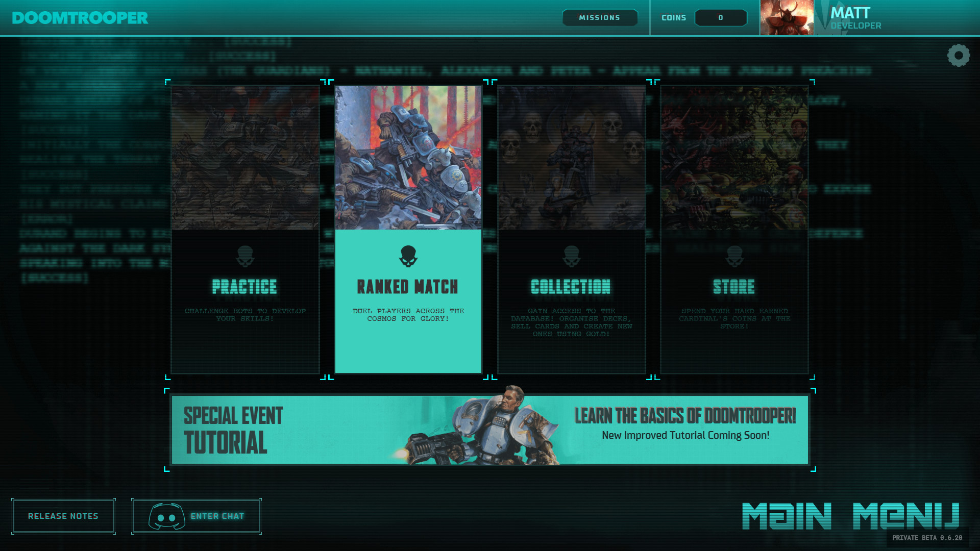This screenshot has width=980, height=551.
Task: Click the Release Notes button
Action: pyautogui.click(x=63, y=516)
